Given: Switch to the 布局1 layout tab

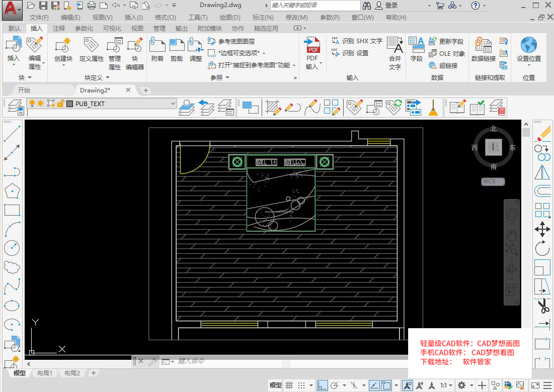Looking at the screenshot, I should tap(44, 373).
